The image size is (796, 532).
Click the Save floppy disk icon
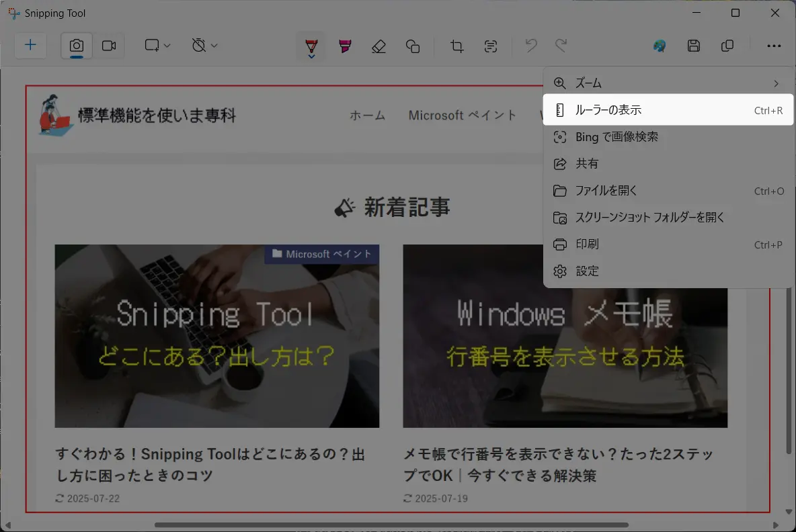(693, 46)
